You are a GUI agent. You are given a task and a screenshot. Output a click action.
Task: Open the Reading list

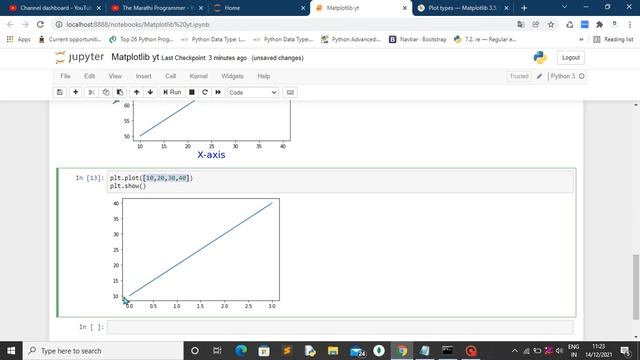point(613,39)
